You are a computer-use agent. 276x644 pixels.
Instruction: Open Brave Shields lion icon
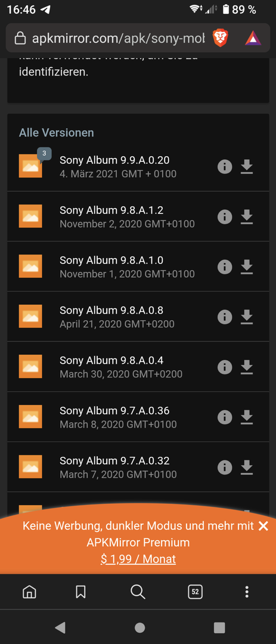tap(220, 38)
